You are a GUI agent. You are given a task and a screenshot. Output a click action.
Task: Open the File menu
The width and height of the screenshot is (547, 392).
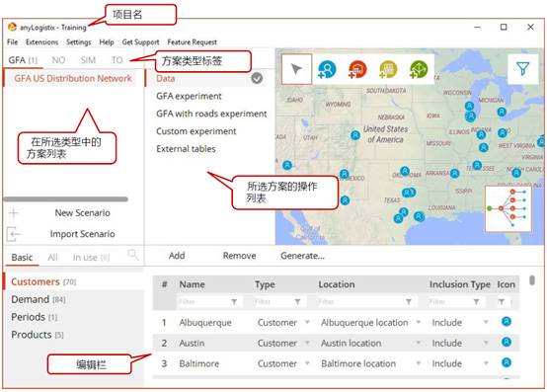[12, 42]
